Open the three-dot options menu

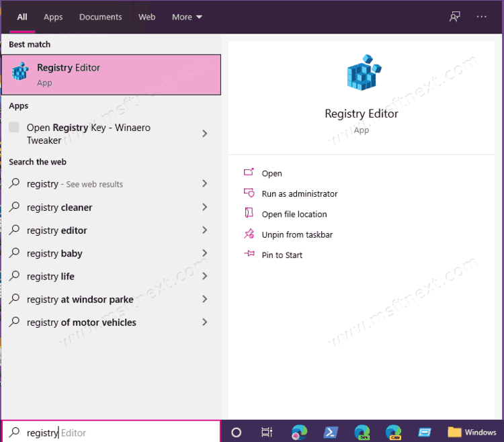pos(481,17)
